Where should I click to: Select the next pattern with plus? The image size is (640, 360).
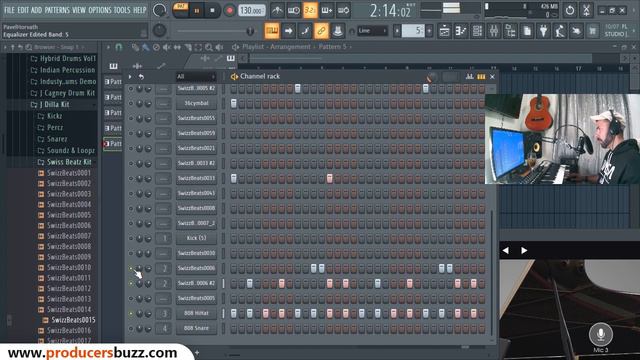[x=429, y=31]
